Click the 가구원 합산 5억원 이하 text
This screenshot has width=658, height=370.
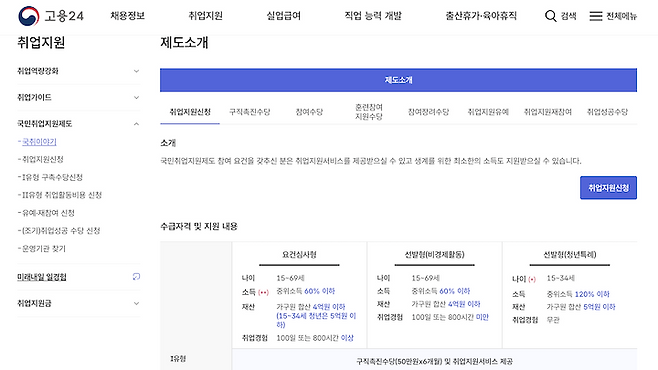(581, 307)
